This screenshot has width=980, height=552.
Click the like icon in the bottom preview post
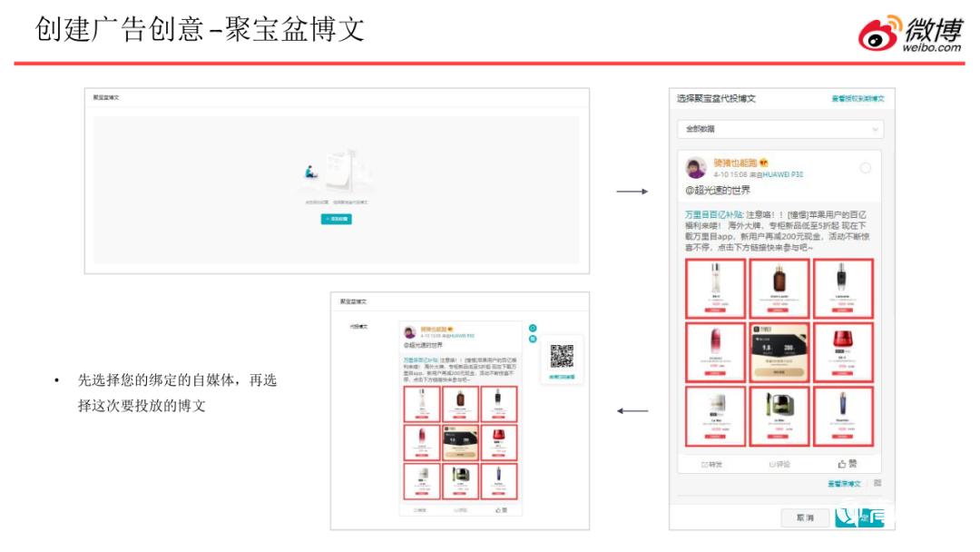click(x=502, y=510)
